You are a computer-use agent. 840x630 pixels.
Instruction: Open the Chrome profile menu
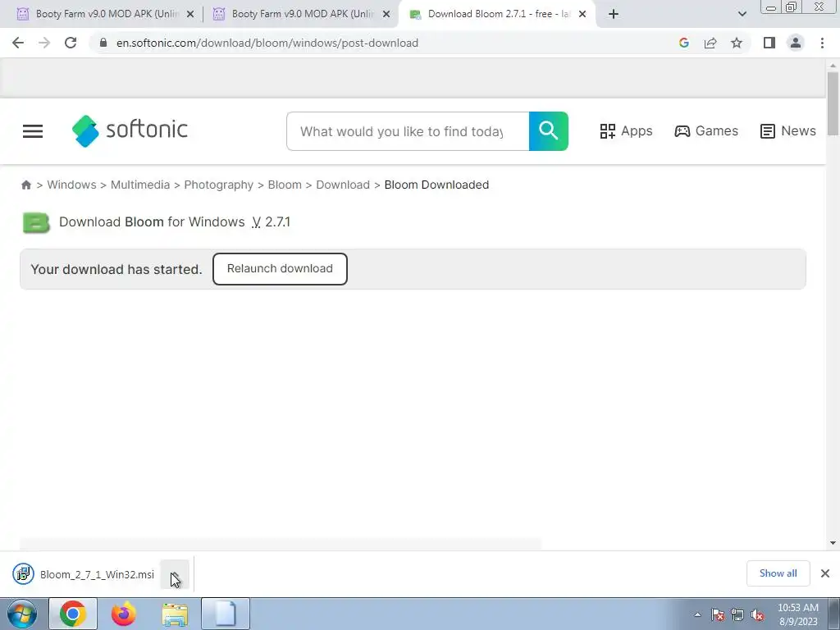796,43
